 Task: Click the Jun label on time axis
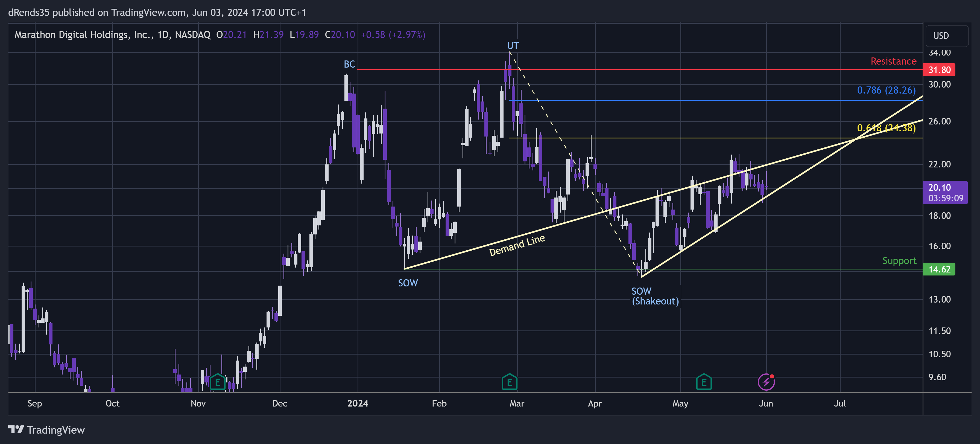766,404
